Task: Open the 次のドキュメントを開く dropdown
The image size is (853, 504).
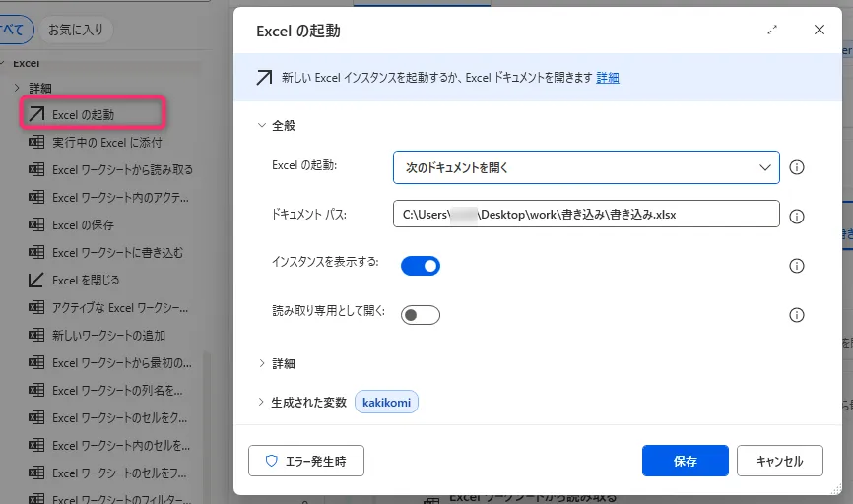Action: tap(586, 167)
